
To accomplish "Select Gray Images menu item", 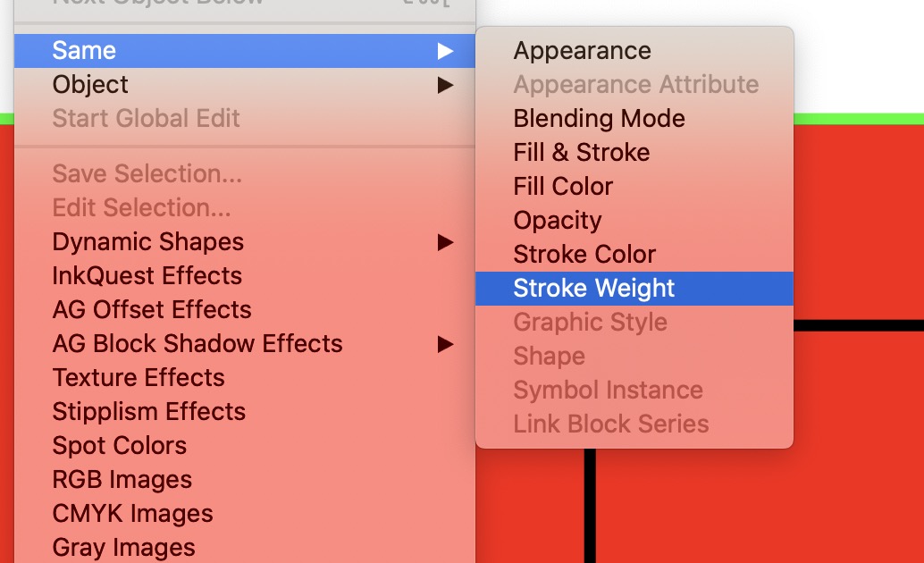I will coord(123,547).
